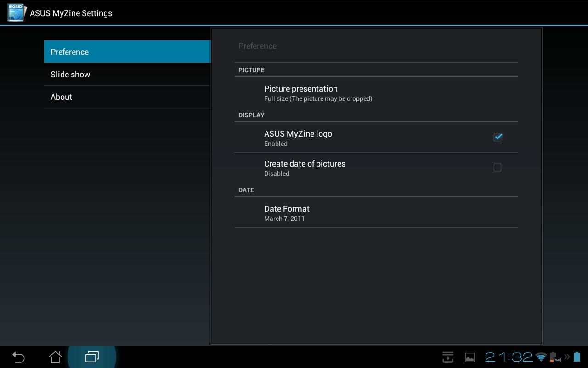Open the Slide show settings
This screenshot has width=588, height=368.
pyautogui.click(x=127, y=74)
